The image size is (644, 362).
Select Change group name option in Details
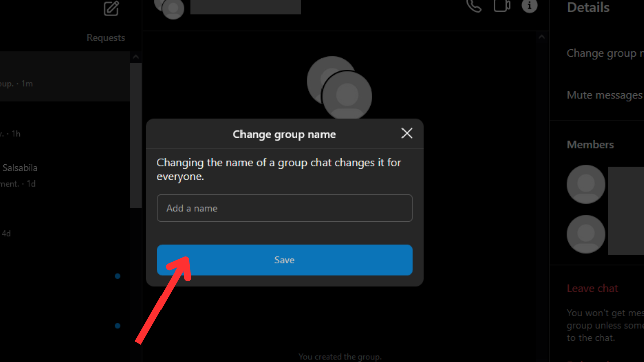click(x=605, y=53)
